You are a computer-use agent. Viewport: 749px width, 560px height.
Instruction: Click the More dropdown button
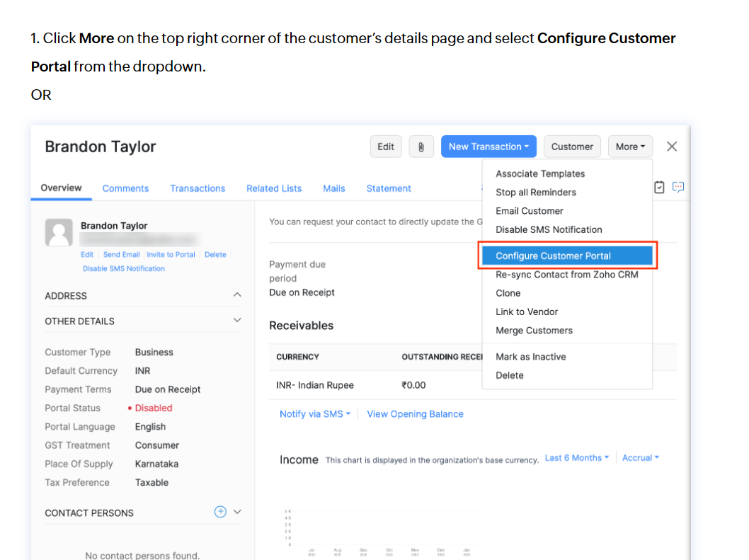(630, 147)
